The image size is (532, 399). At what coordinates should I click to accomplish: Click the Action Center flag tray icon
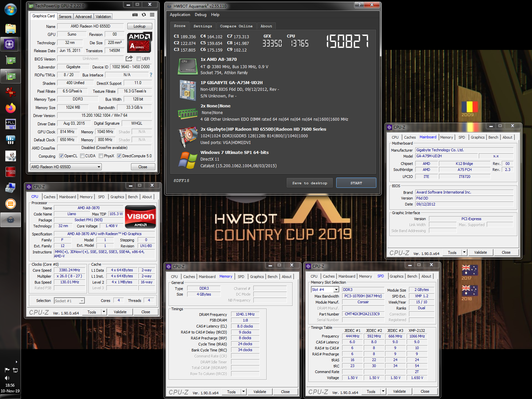(7, 370)
